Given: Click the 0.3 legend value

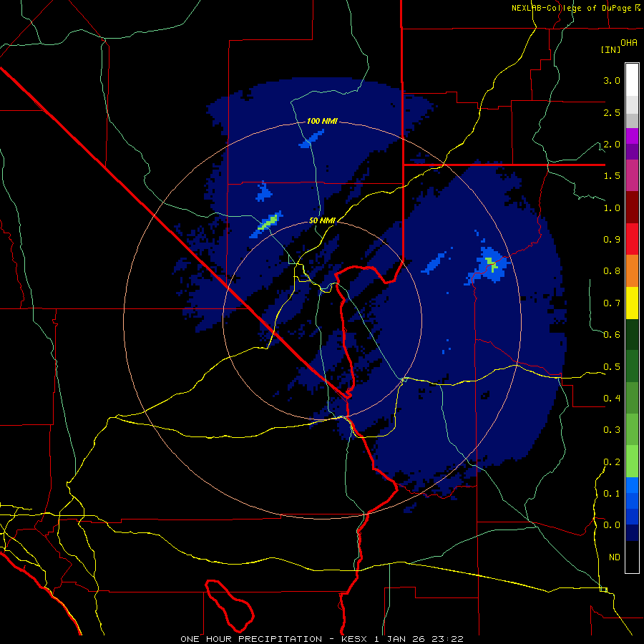Looking at the screenshot, I should [x=612, y=430].
